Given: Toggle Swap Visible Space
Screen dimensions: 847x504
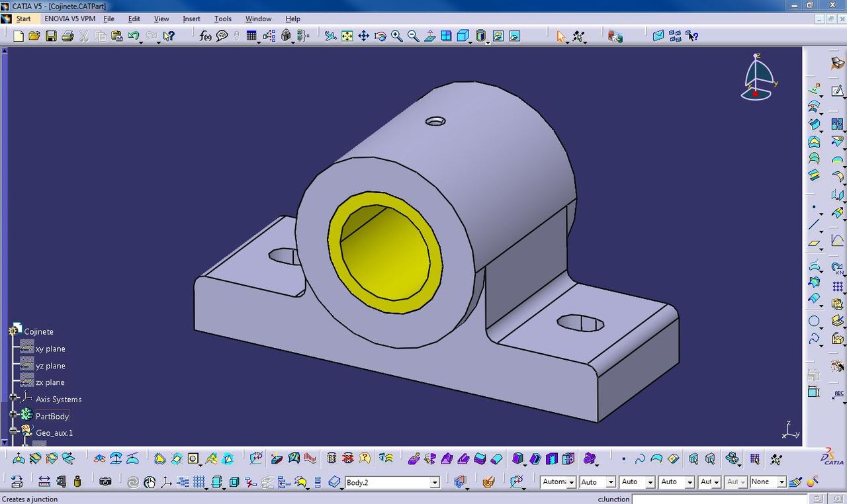Looking at the screenshot, I should [515, 36].
